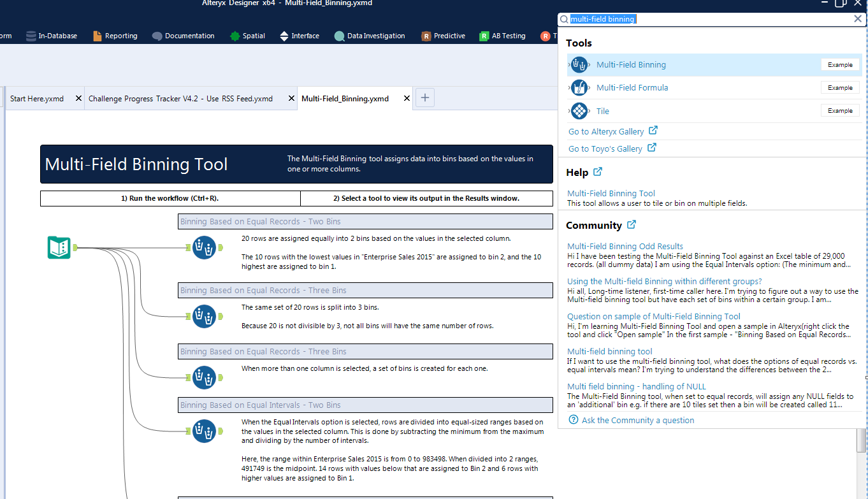Click the green text input tool on the canvas

[59, 247]
